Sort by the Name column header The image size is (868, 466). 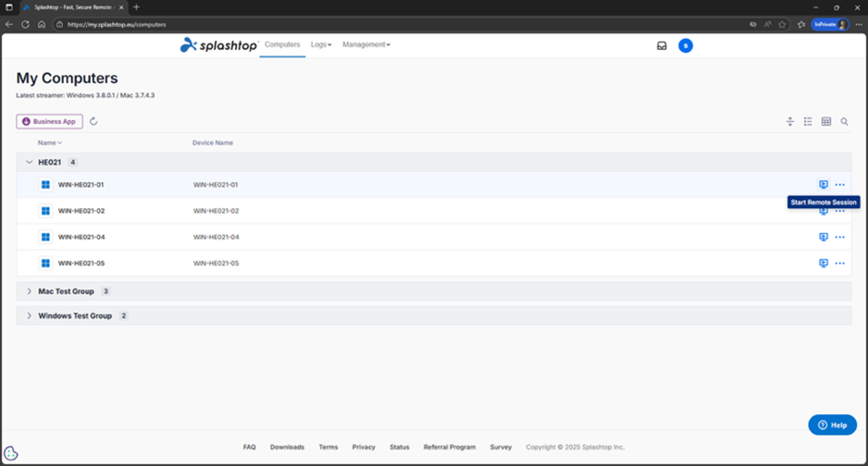click(x=49, y=142)
